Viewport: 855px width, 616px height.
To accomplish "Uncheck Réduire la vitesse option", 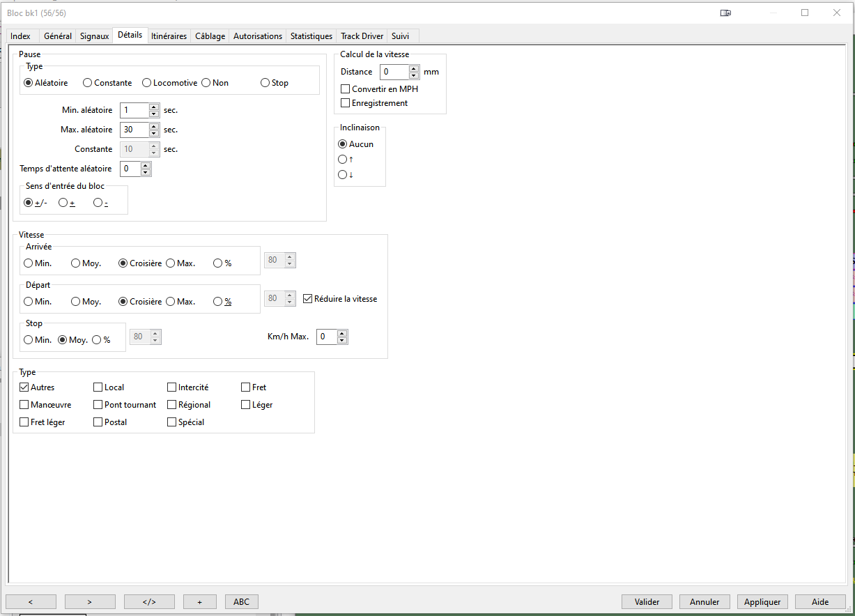I will coord(308,299).
